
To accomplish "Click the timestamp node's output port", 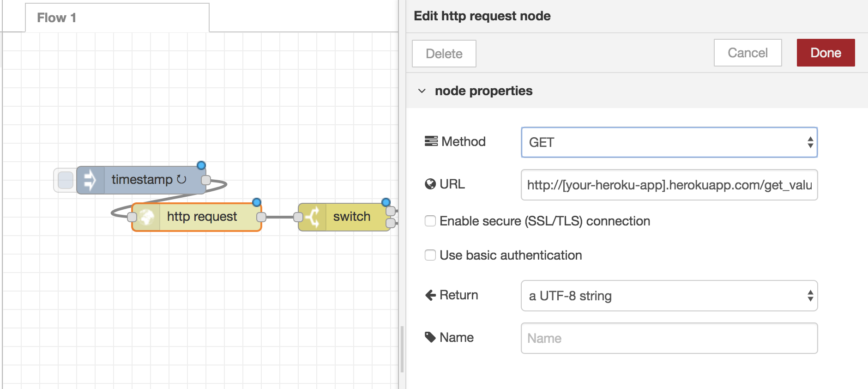I will [206, 180].
